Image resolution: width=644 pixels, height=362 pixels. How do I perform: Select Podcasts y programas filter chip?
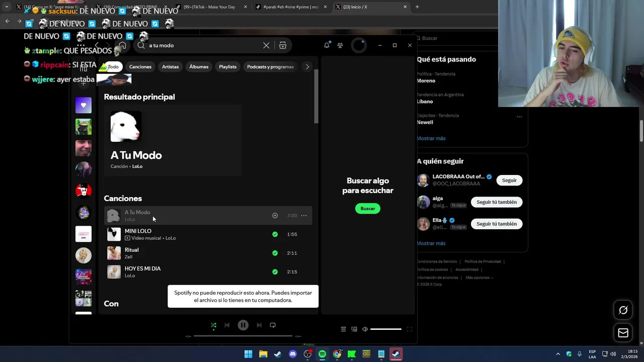[270, 67]
